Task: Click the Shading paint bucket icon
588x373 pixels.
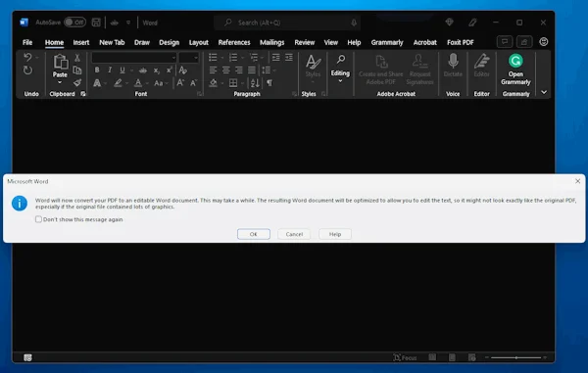Action: (x=213, y=83)
